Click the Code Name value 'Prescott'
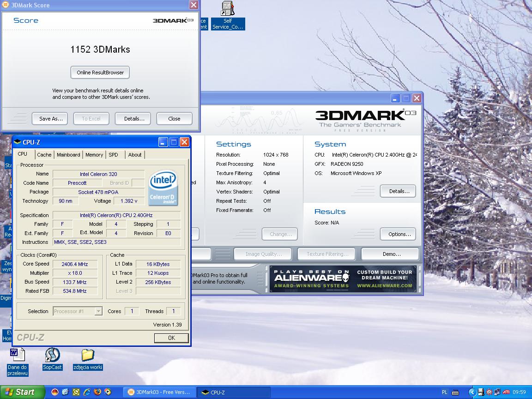 click(78, 183)
